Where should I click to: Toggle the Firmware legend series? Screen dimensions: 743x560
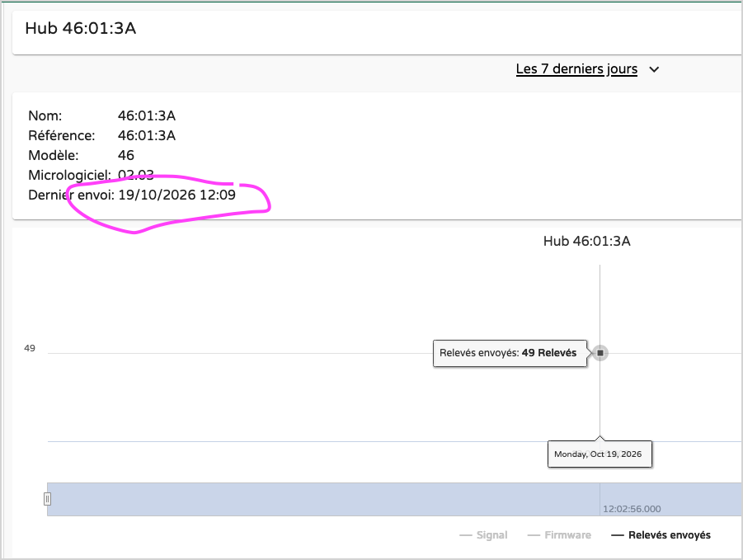(560, 535)
